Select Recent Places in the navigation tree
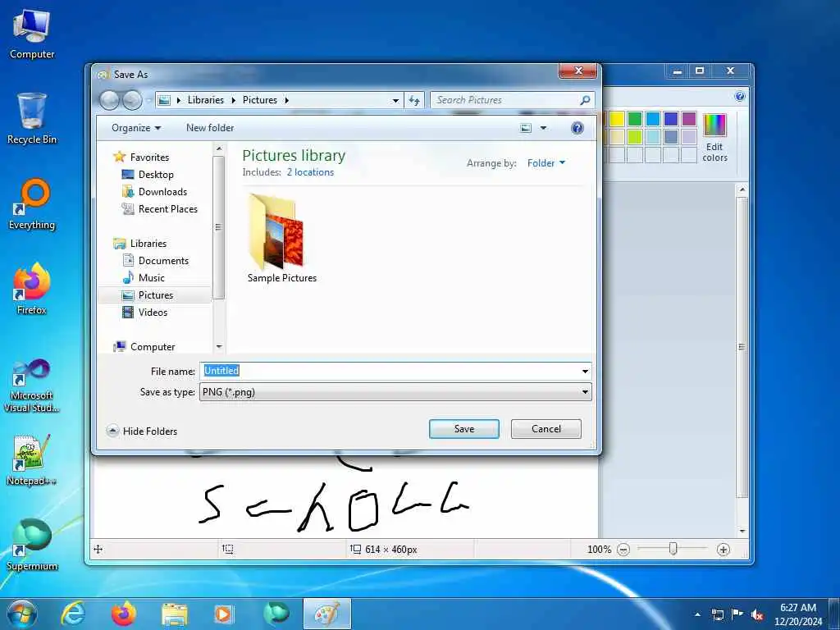The width and height of the screenshot is (840, 630). coord(160,209)
